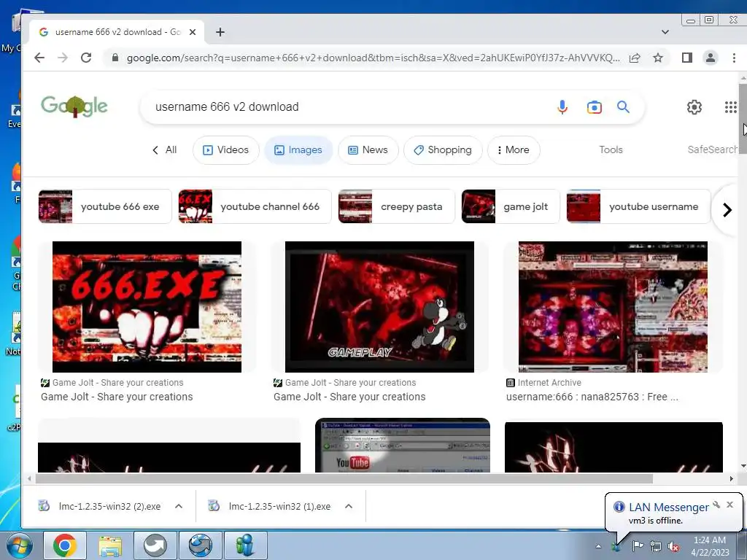Viewport: 747px width, 560px height.
Task: Open a new browser tab
Action: tap(220, 32)
